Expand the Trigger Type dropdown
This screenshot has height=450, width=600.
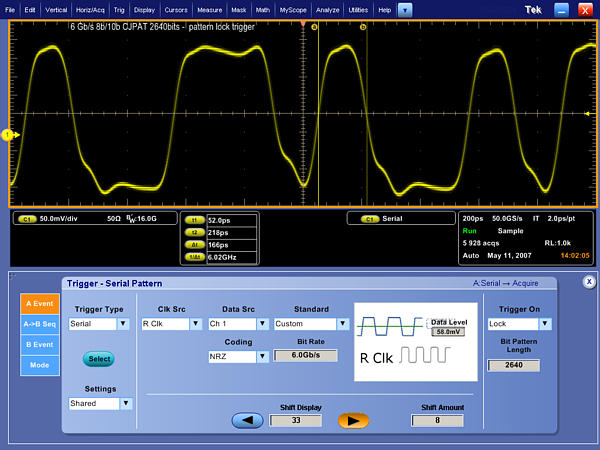(124, 324)
